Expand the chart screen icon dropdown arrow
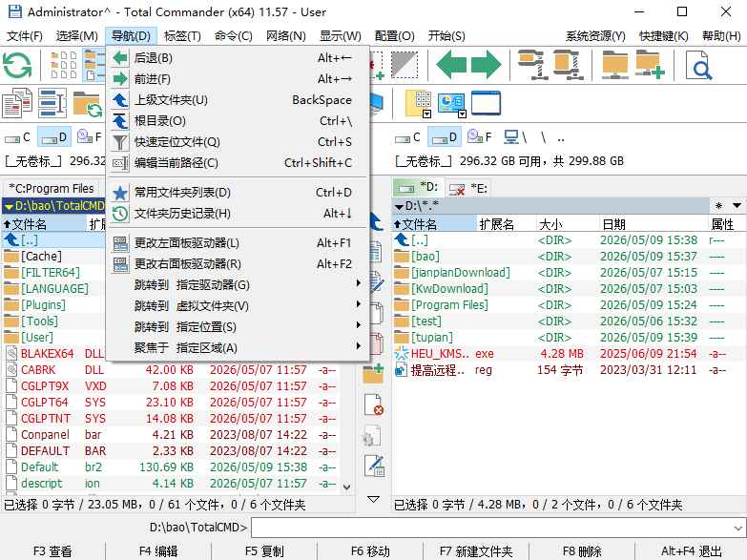747x560 pixels. [x=462, y=114]
